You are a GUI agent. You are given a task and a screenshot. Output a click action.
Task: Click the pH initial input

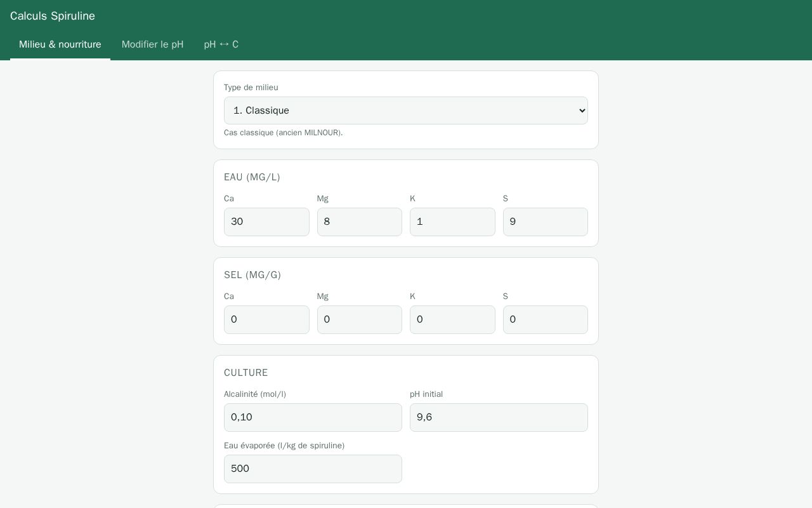pyautogui.click(x=499, y=417)
